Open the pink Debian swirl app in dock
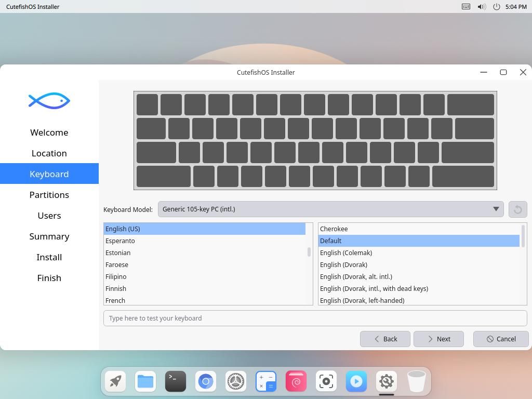This screenshot has height=399, width=532. pos(296,381)
